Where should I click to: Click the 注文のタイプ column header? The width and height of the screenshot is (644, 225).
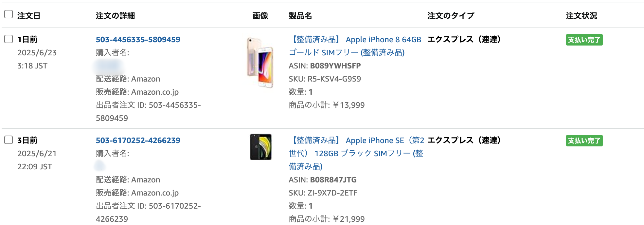[451, 16]
